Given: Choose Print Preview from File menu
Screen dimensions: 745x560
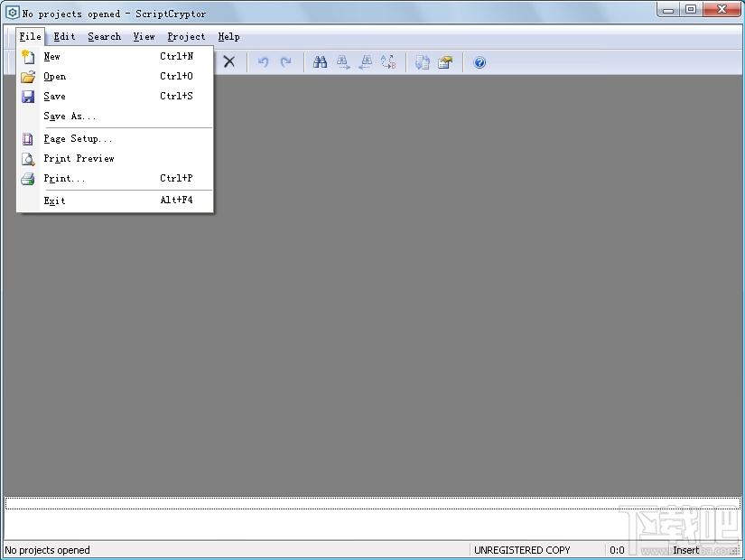Looking at the screenshot, I should (115, 159).
